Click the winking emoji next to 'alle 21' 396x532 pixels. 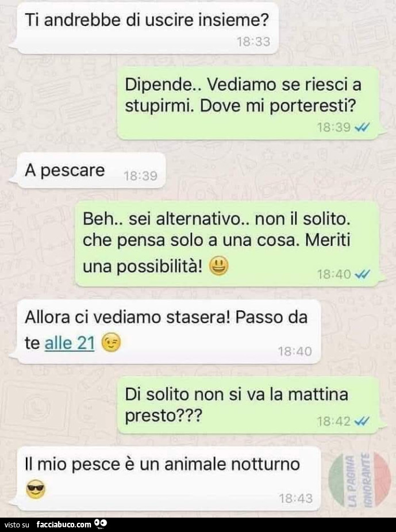click(x=111, y=343)
